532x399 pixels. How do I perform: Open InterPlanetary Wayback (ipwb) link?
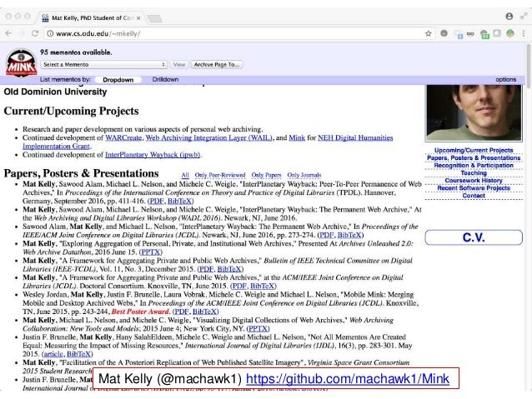click(153, 155)
